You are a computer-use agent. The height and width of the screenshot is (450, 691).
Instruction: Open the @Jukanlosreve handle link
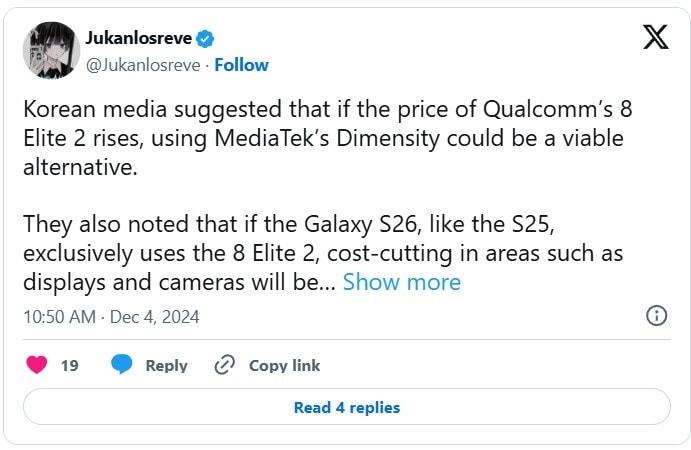click(144, 65)
